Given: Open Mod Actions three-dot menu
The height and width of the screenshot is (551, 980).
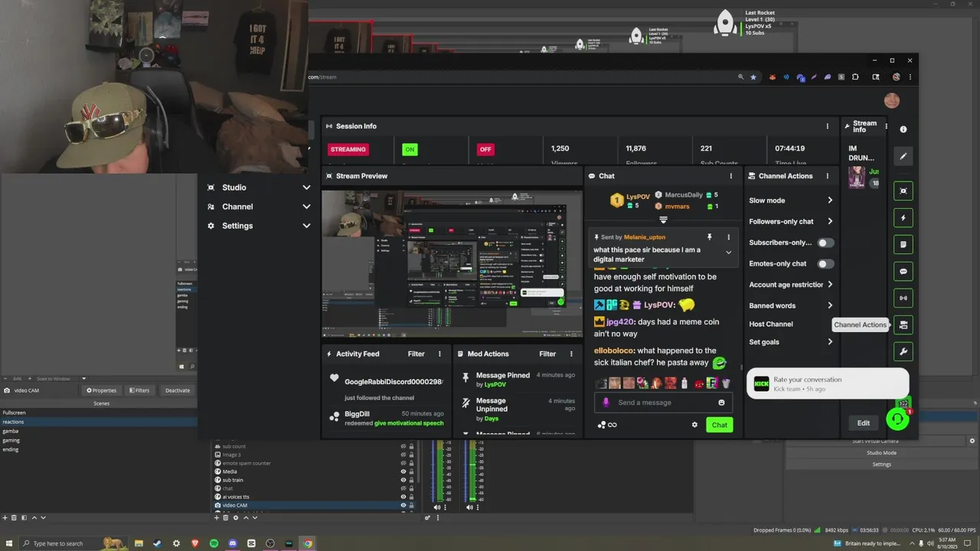Looking at the screenshot, I should coord(571,354).
